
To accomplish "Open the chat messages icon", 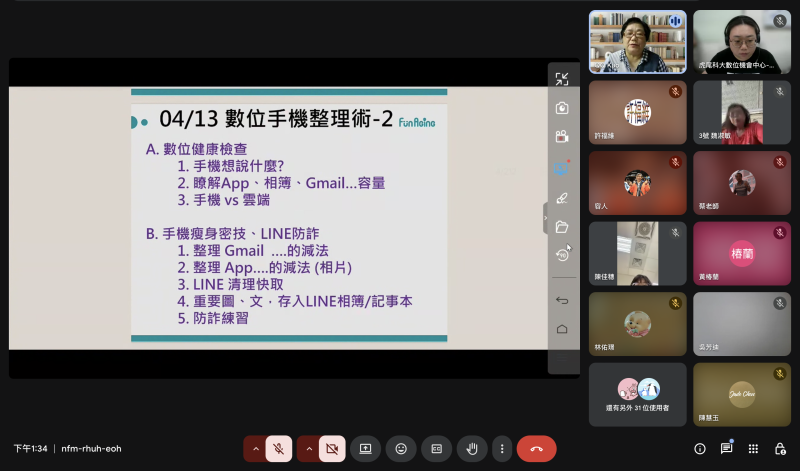I will pyautogui.click(x=727, y=449).
